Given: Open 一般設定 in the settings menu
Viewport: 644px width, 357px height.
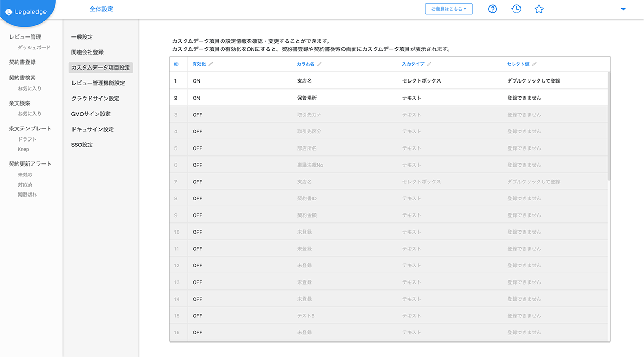Looking at the screenshot, I should coord(82,37).
